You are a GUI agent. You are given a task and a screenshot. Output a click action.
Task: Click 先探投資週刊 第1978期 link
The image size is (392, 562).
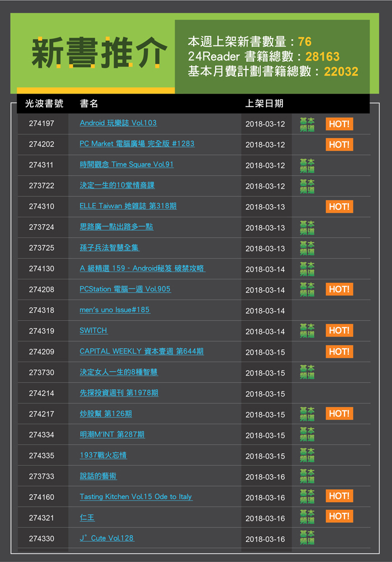click(119, 393)
